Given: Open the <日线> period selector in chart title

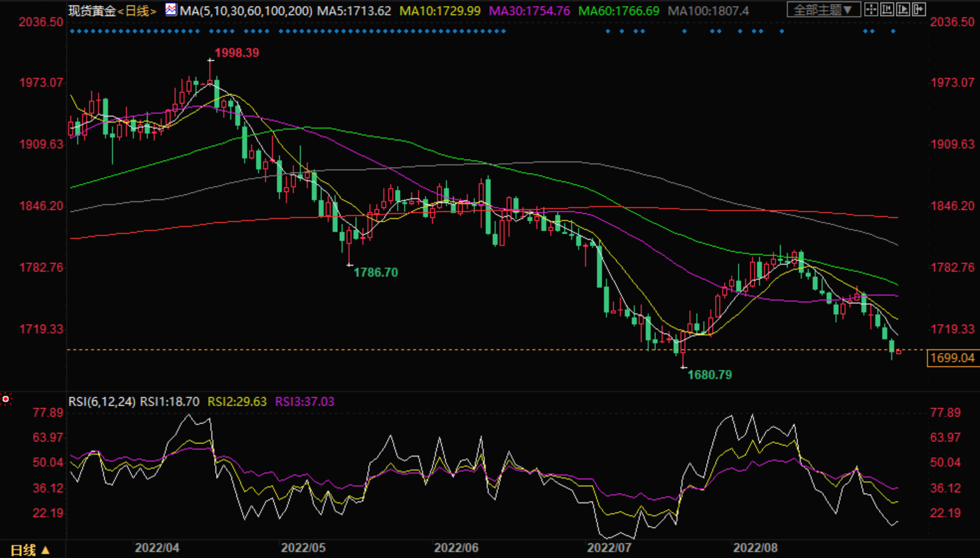Looking at the screenshot, I should (x=137, y=11).
